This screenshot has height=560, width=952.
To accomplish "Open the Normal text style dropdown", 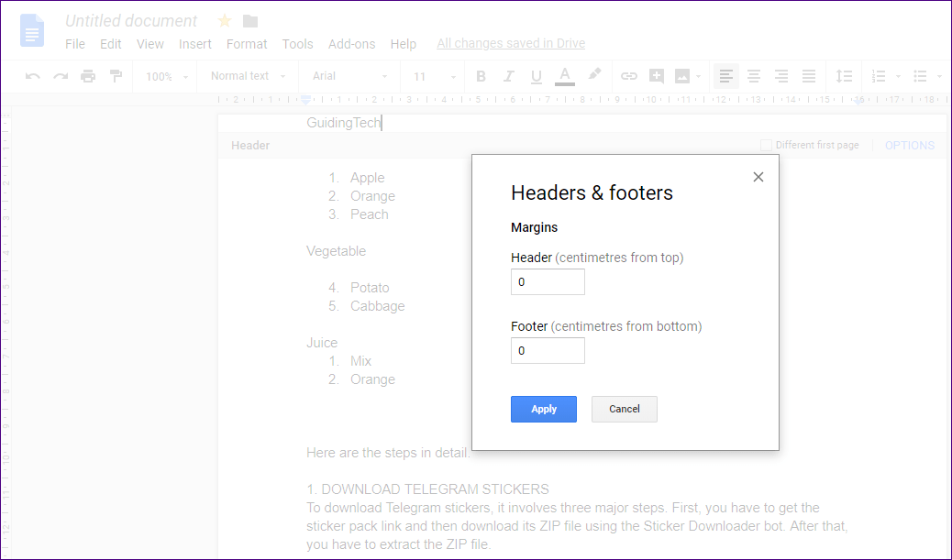I will point(248,76).
